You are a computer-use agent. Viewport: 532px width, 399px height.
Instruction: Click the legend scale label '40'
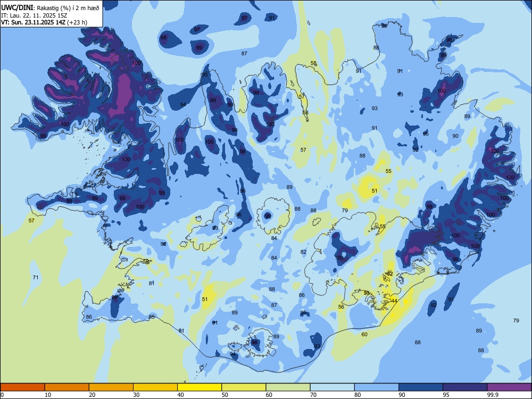coord(181,395)
